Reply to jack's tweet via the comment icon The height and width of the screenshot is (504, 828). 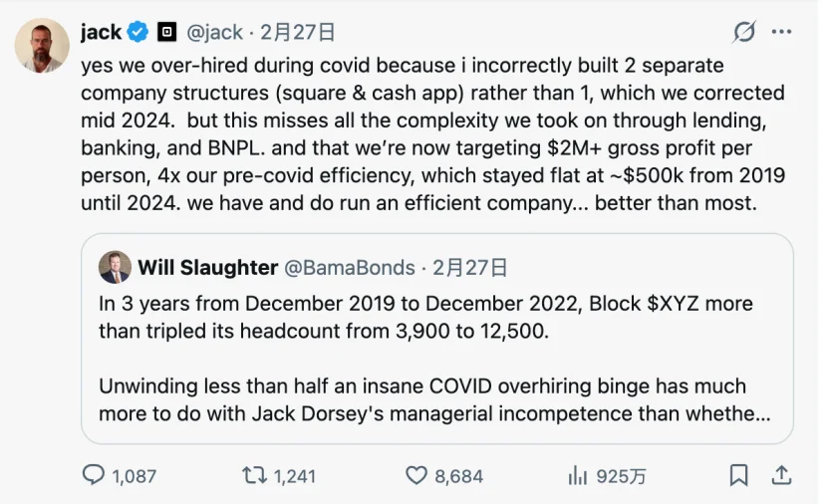pos(94,475)
